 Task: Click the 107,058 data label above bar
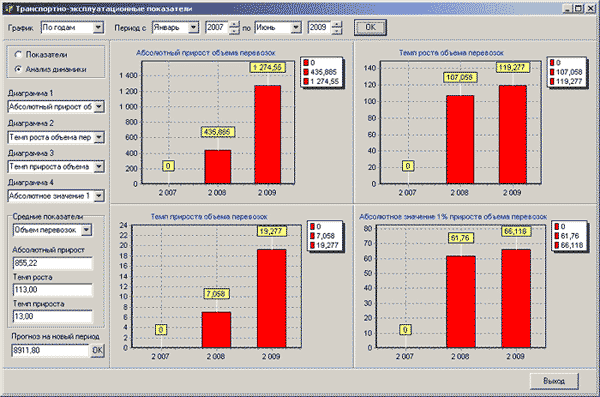point(460,78)
